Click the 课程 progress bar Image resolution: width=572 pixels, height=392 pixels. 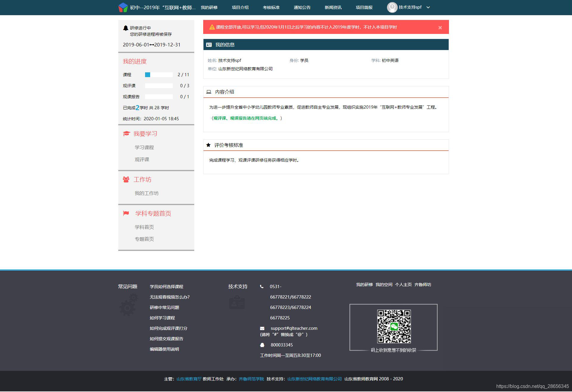(x=158, y=75)
